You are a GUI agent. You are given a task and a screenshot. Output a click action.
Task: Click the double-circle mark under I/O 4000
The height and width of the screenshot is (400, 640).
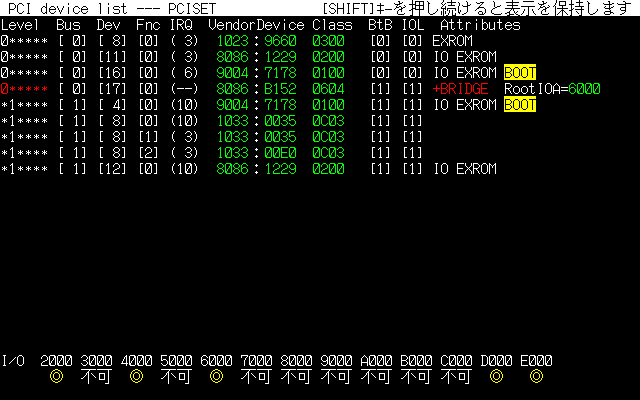pyautogui.click(x=136, y=377)
